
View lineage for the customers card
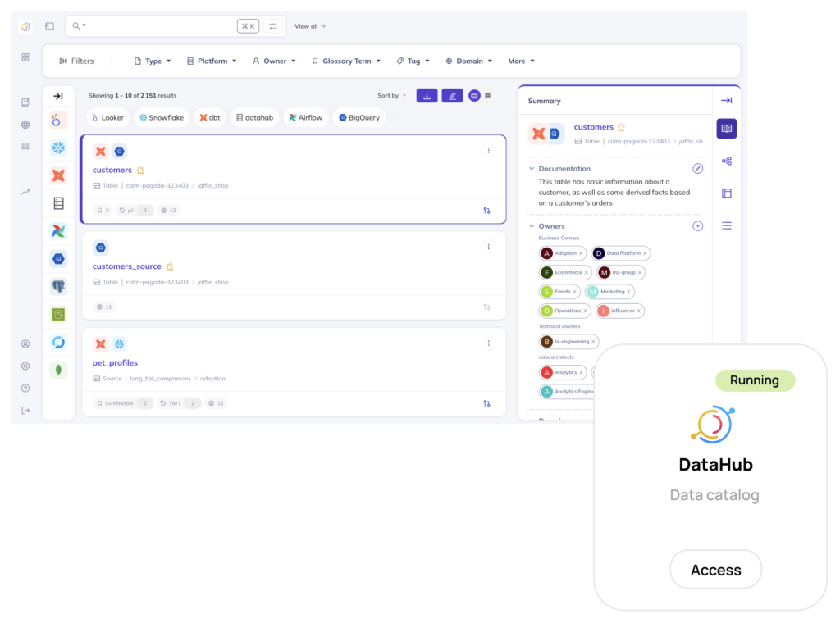[486, 211]
